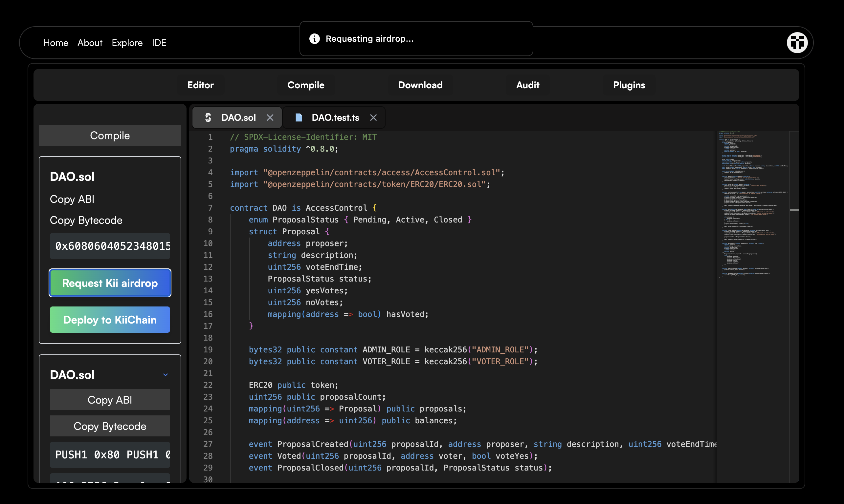
Task: Switch to the DAO.test.ts tab
Action: 335,117
